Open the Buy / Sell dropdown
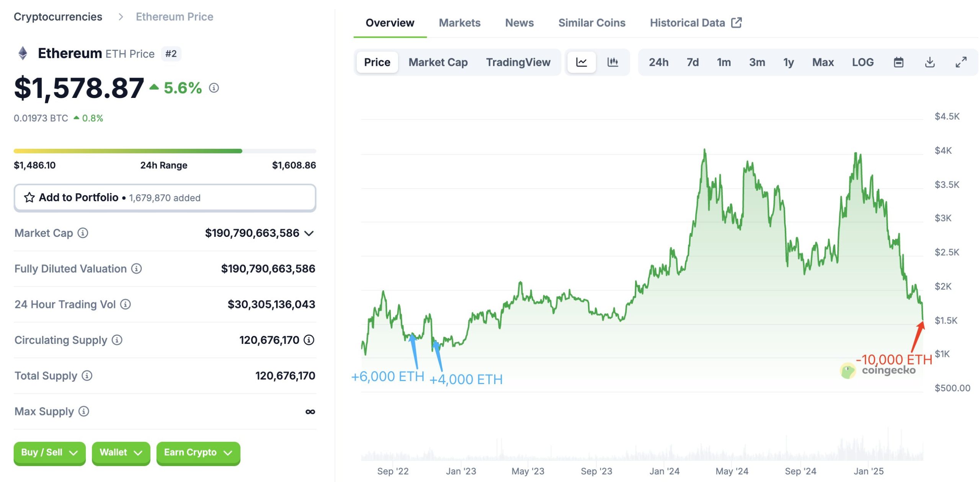This screenshot has height=482, width=980. pyautogui.click(x=49, y=453)
